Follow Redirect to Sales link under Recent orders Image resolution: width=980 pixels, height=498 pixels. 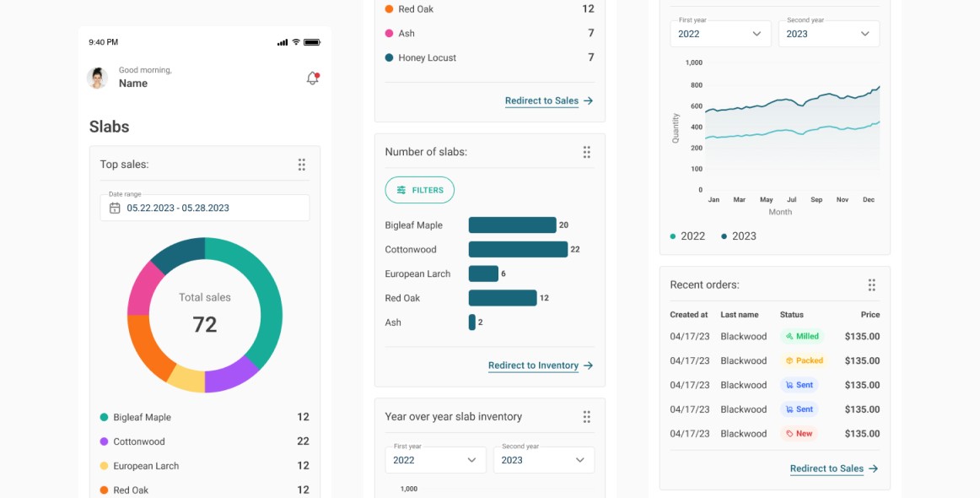pyautogui.click(x=827, y=468)
